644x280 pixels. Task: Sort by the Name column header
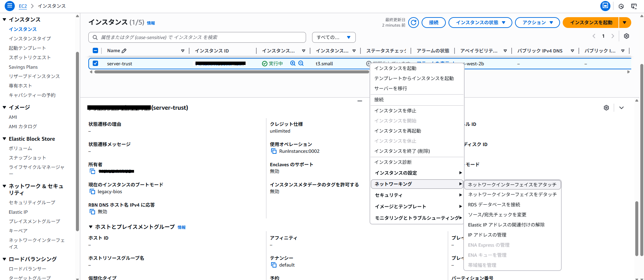114,51
